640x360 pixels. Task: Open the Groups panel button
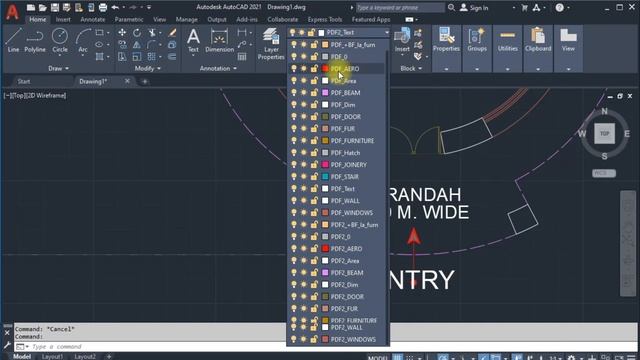click(x=477, y=40)
